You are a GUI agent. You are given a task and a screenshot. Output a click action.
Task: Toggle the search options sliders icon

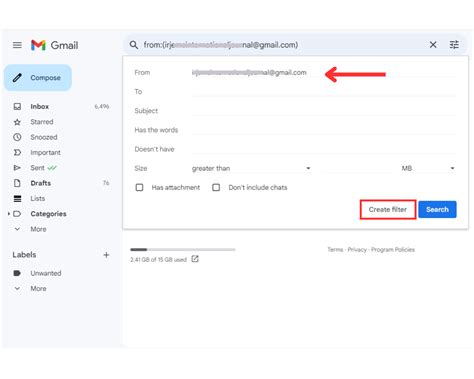pyautogui.click(x=454, y=45)
